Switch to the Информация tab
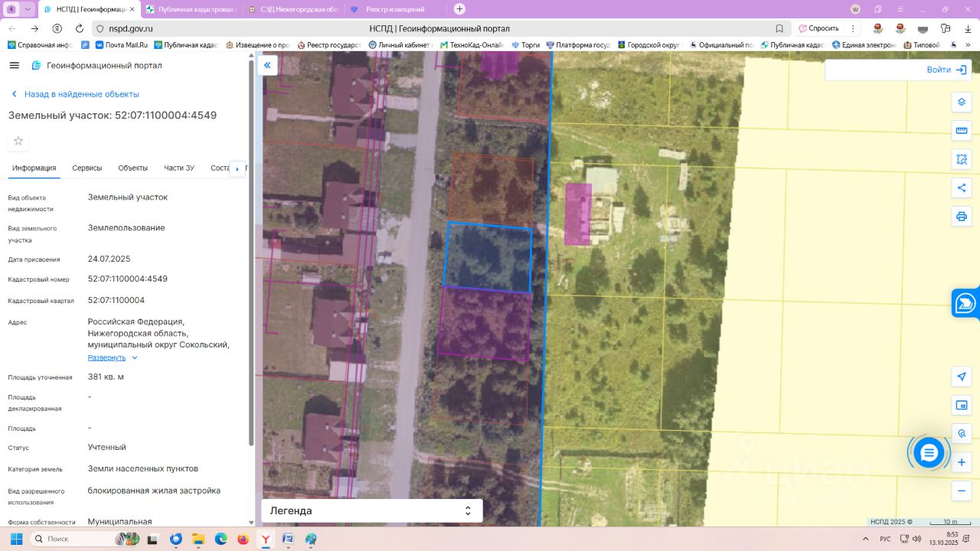The width and height of the screenshot is (980, 551). pyautogui.click(x=34, y=168)
